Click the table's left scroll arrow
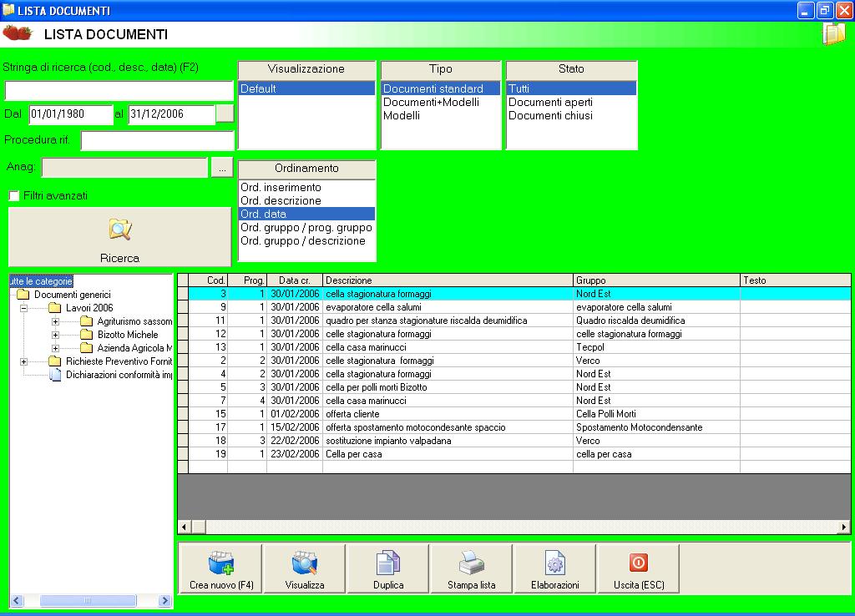This screenshot has height=616, width=855. point(185,527)
